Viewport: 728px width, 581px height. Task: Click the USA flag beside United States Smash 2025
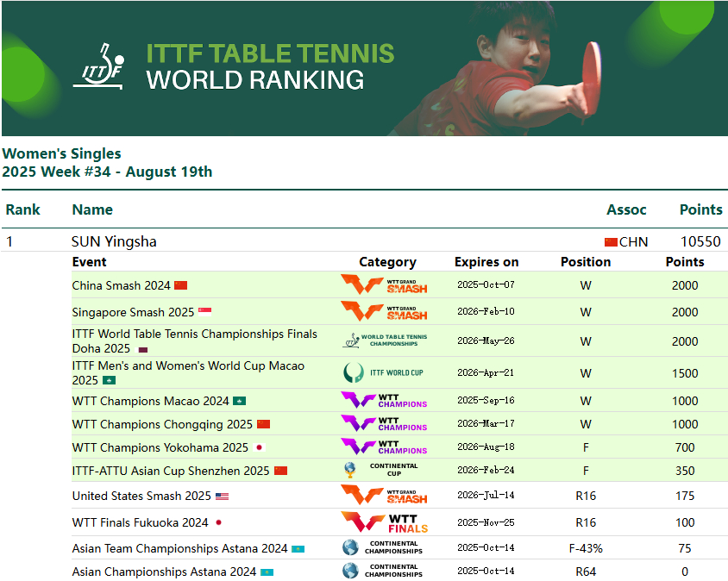click(x=222, y=496)
